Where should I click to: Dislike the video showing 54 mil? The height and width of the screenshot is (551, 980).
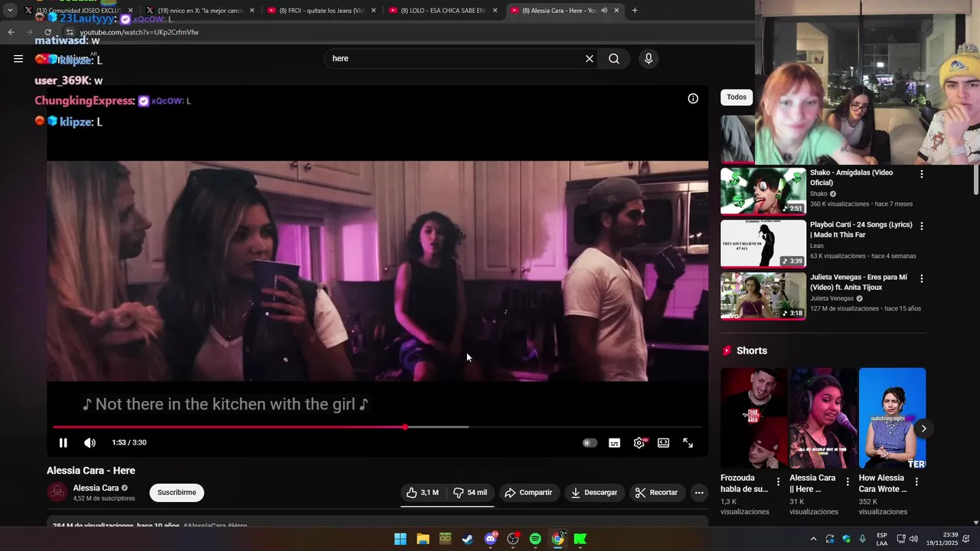[x=470, y=493]
